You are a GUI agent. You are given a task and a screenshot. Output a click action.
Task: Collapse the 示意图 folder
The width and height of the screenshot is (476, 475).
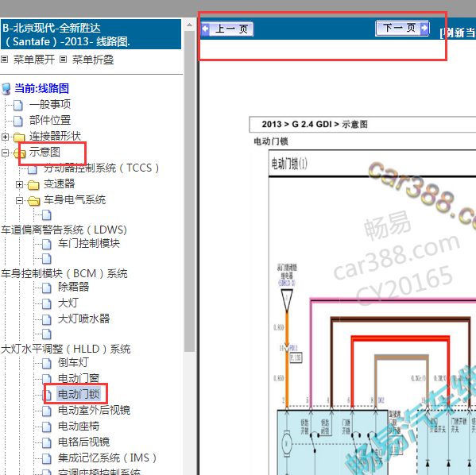pos(5,153)
